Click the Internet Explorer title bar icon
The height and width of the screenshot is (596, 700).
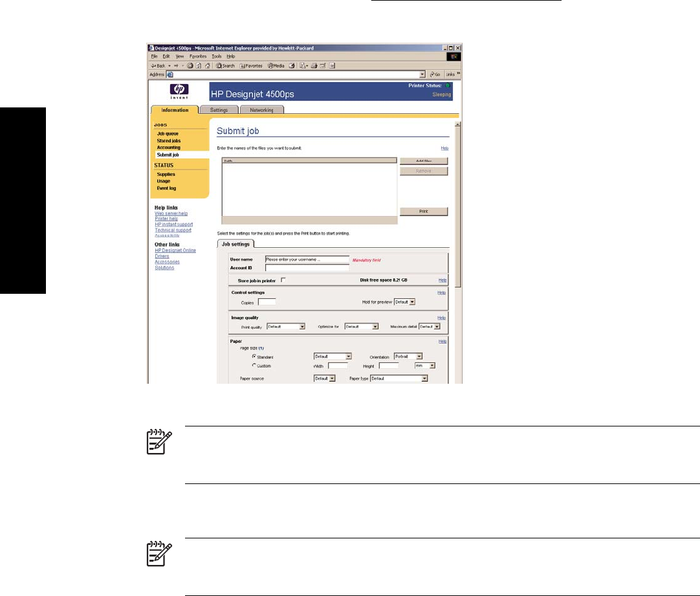pyautogui.click(x=151, y=48)
